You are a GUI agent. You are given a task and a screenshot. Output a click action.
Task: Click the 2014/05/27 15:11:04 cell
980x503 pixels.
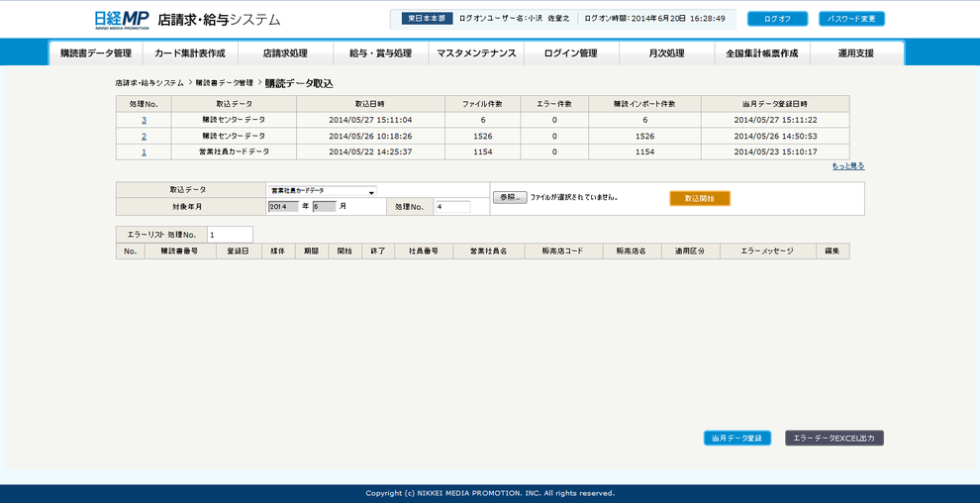[370, 120]
